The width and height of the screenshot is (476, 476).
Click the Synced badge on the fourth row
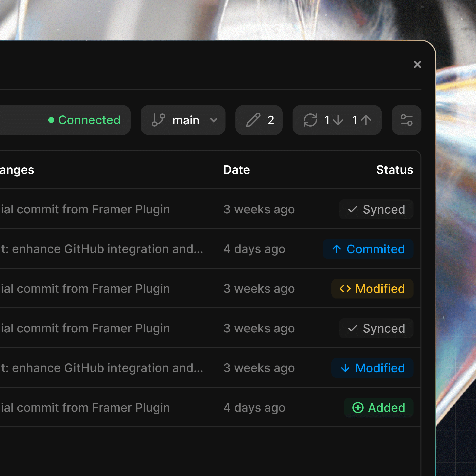click(376, 328)
